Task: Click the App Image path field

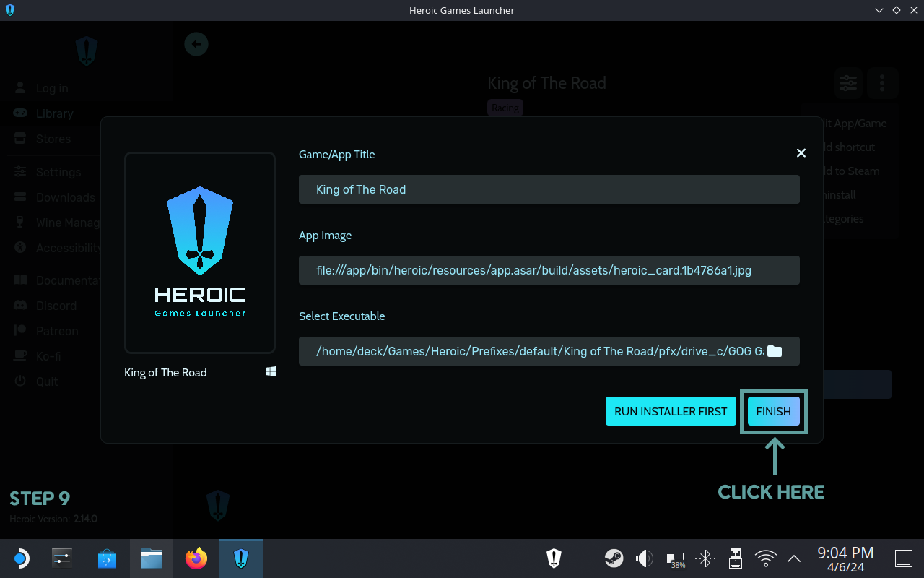Action: (549, 270)
